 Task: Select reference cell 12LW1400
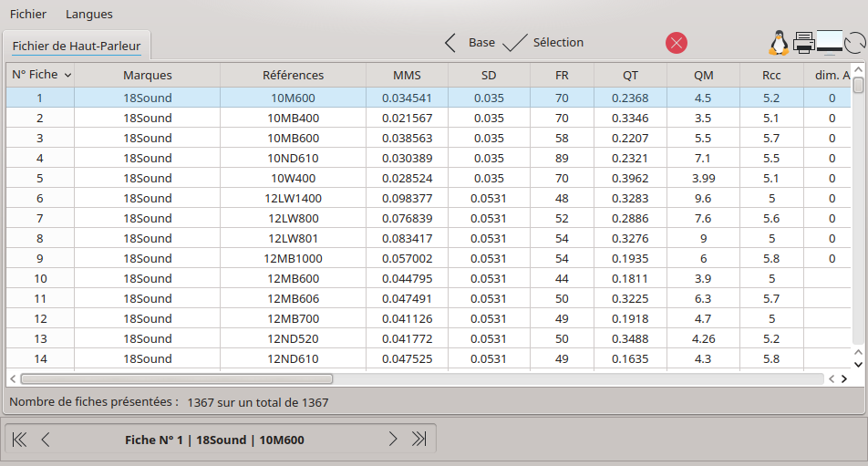pyautogui.click(x=293, y=198)
